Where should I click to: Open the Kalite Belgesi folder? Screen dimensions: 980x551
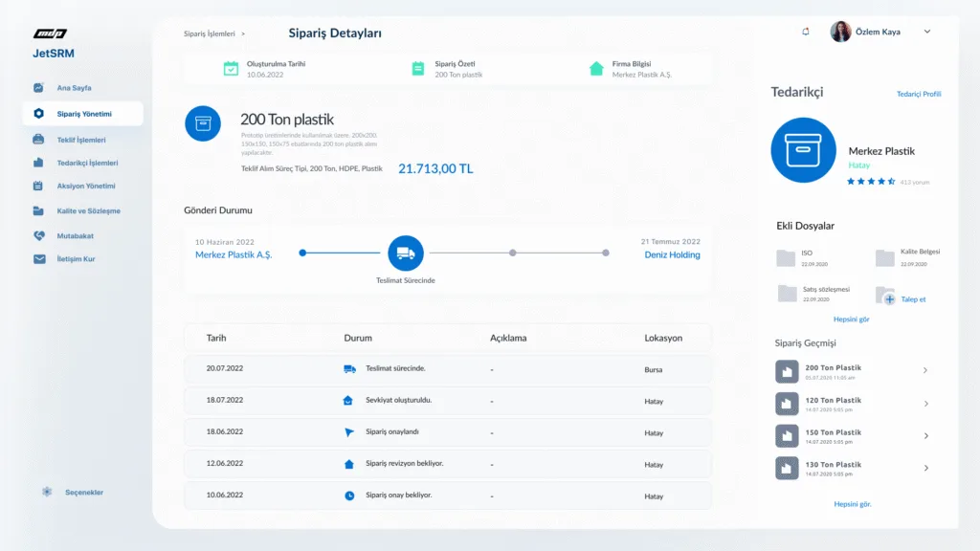tap(884, 256)
